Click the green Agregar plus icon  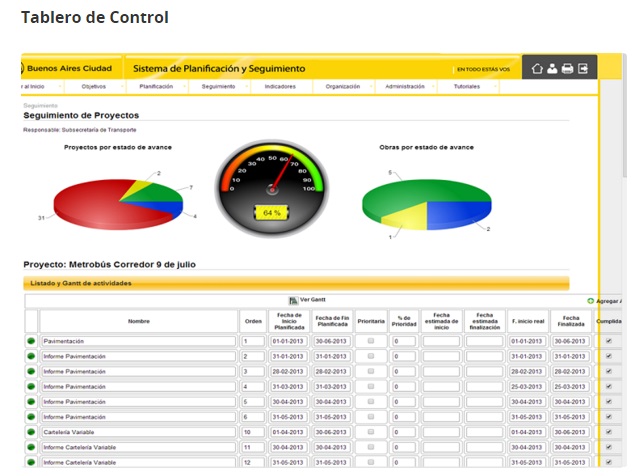click(591, 300)
